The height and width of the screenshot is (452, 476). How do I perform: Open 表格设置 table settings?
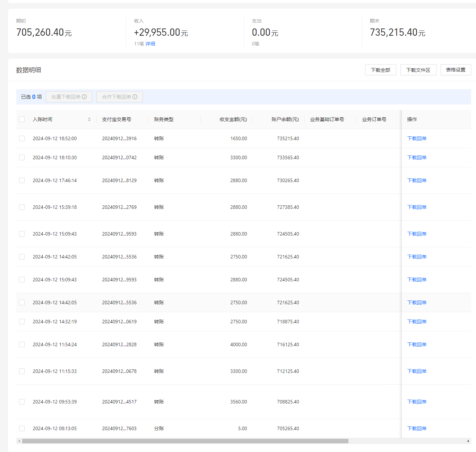[456, 70]
